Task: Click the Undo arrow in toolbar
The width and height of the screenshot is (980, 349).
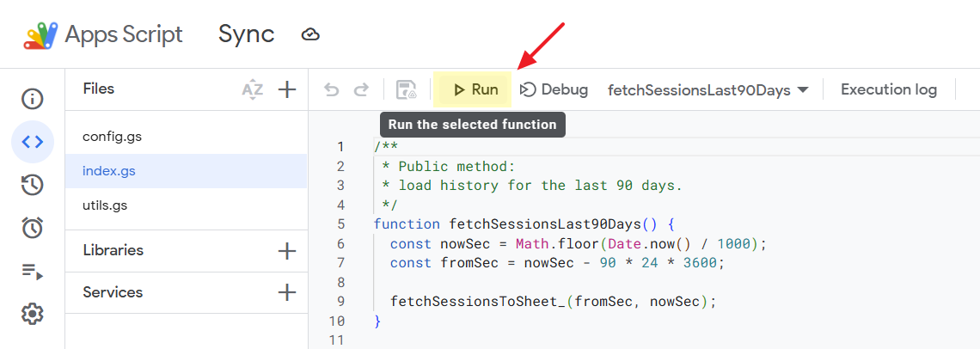Action: click(331, 89)
